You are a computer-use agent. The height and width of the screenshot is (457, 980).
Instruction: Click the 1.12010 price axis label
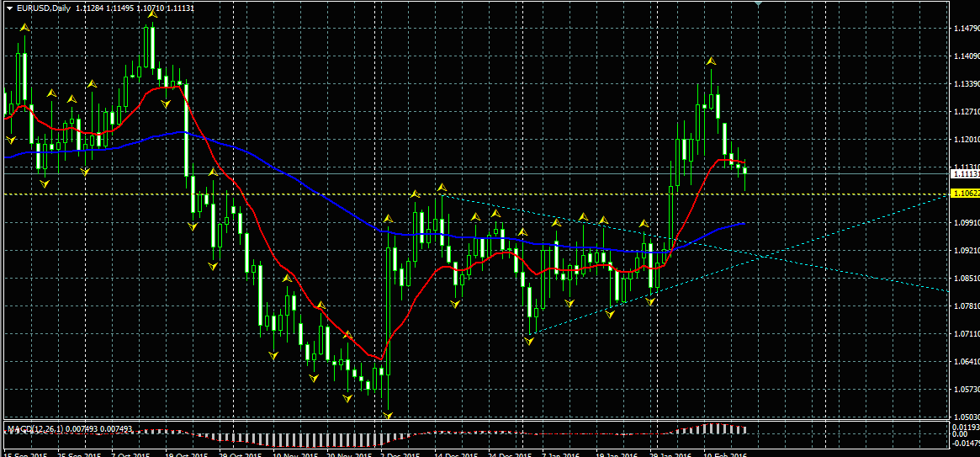(x=965, y=140)
